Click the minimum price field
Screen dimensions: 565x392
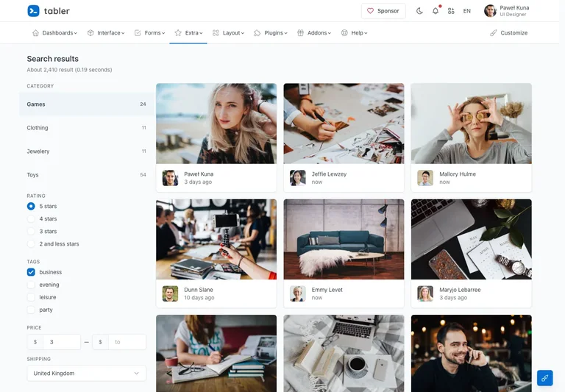62,342
